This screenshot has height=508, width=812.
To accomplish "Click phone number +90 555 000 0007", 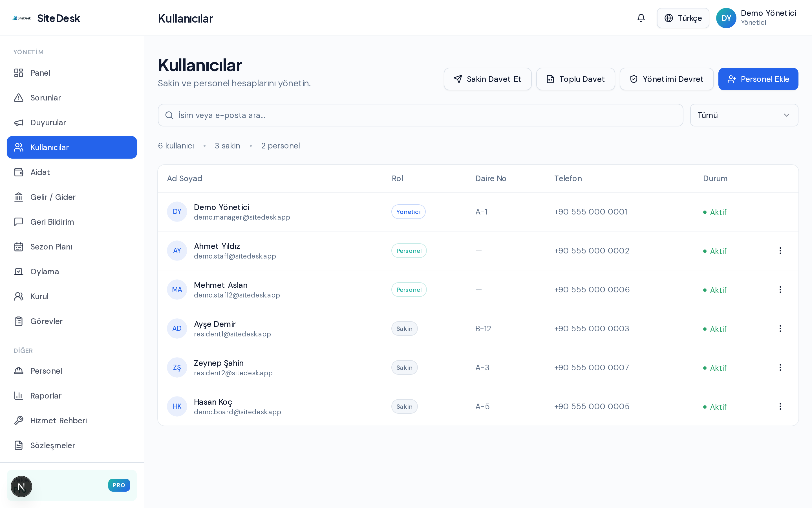I will click(x=592, y=367).
